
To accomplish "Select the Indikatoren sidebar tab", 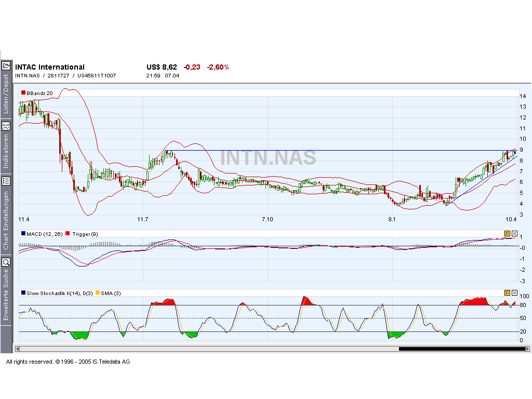I will pyautogui.click(x=6, y=152).
